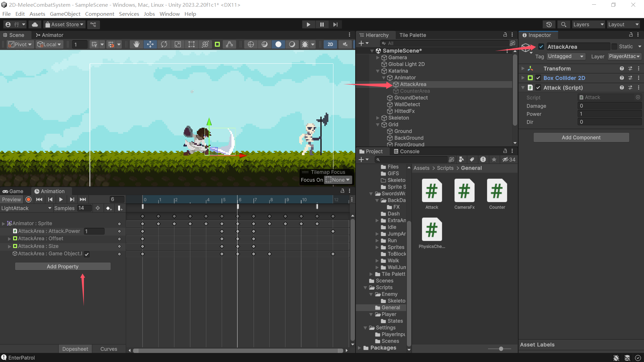
Task: Select the Hand view tool
Action: (x=137, y=44)
